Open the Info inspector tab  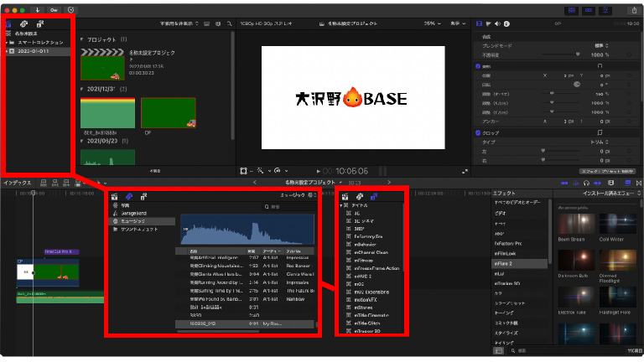coord(506,23)
